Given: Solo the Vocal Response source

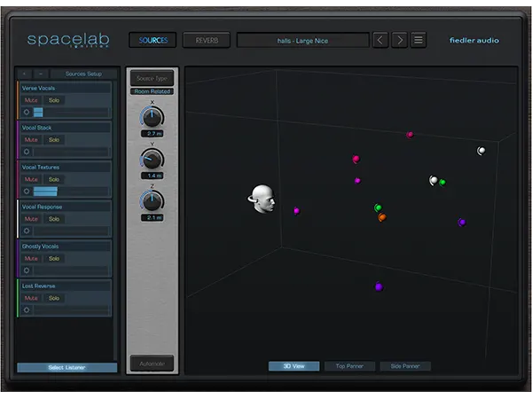Looking at the screenshot, I should (54, 219).
